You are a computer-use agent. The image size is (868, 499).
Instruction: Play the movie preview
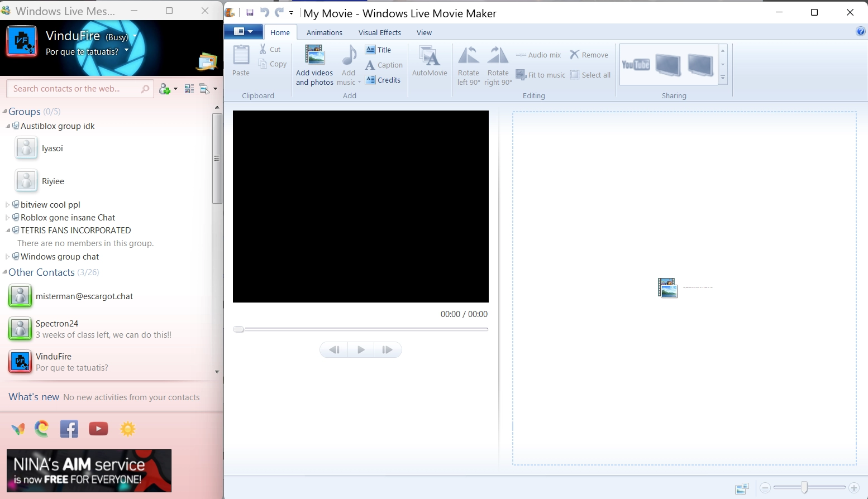[361, 350]
